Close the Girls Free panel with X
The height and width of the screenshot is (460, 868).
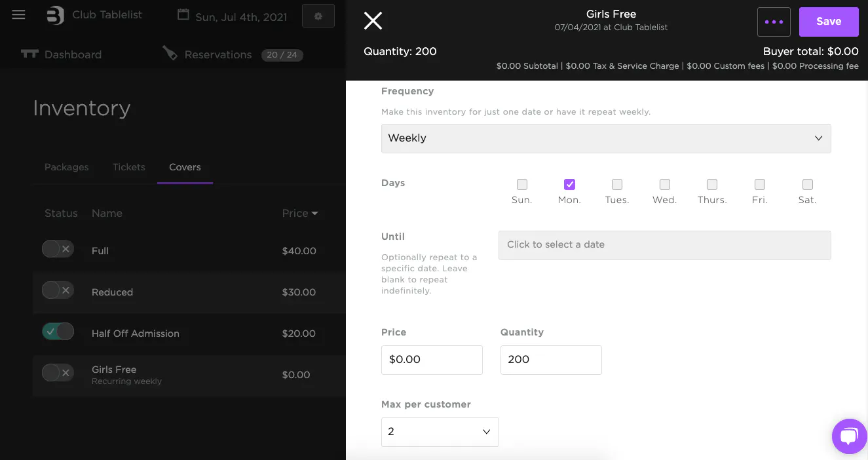point(373,21)
